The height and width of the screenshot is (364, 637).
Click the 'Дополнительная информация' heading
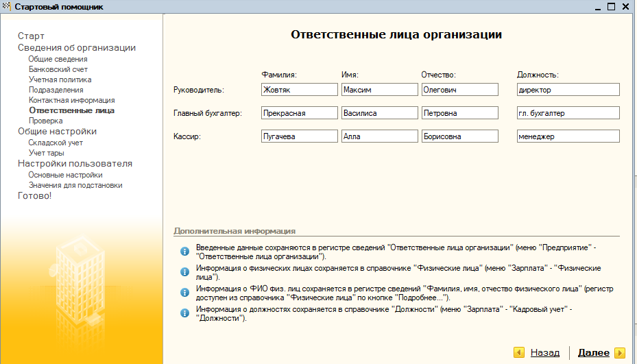[235, 231]
